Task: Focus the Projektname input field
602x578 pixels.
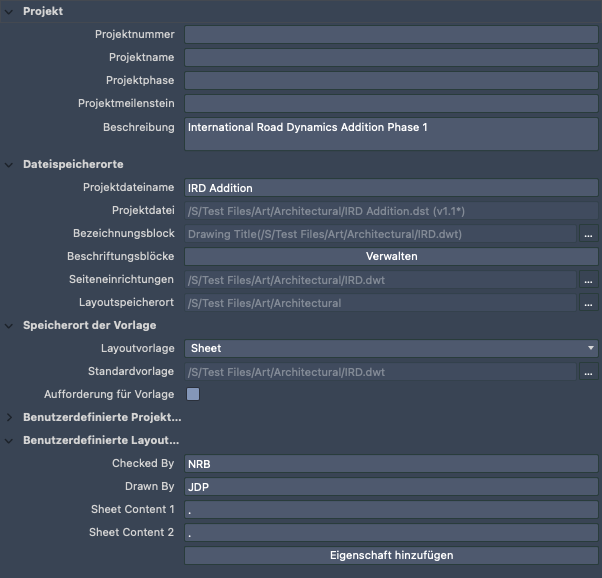Action: coord(392,58)
